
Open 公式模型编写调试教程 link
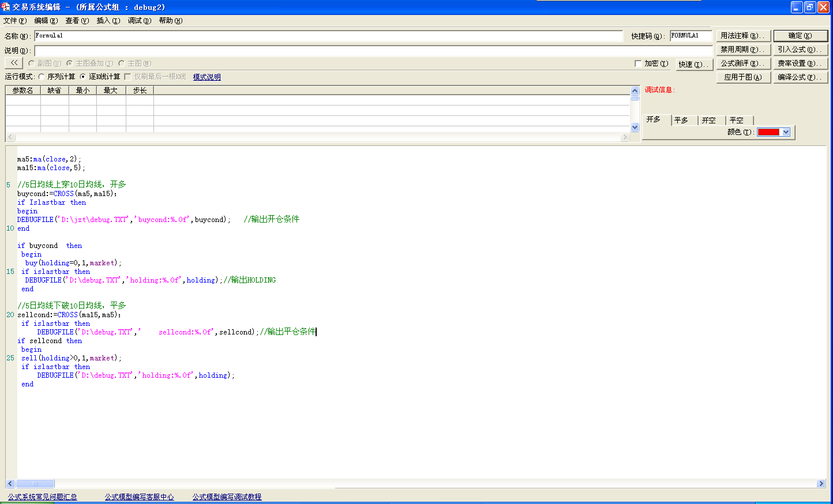pos(227,497)
